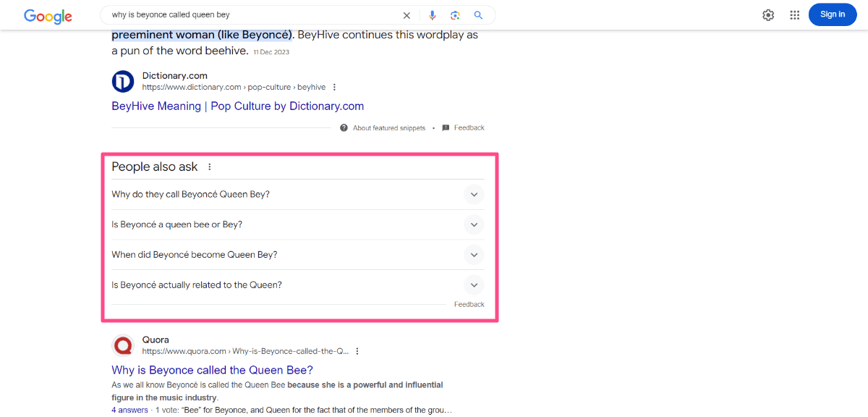Image resolution: width=868 pixels, height=417 pixels.
Task: Open Quora result options menu dots
Action: (x=357, y=351)
